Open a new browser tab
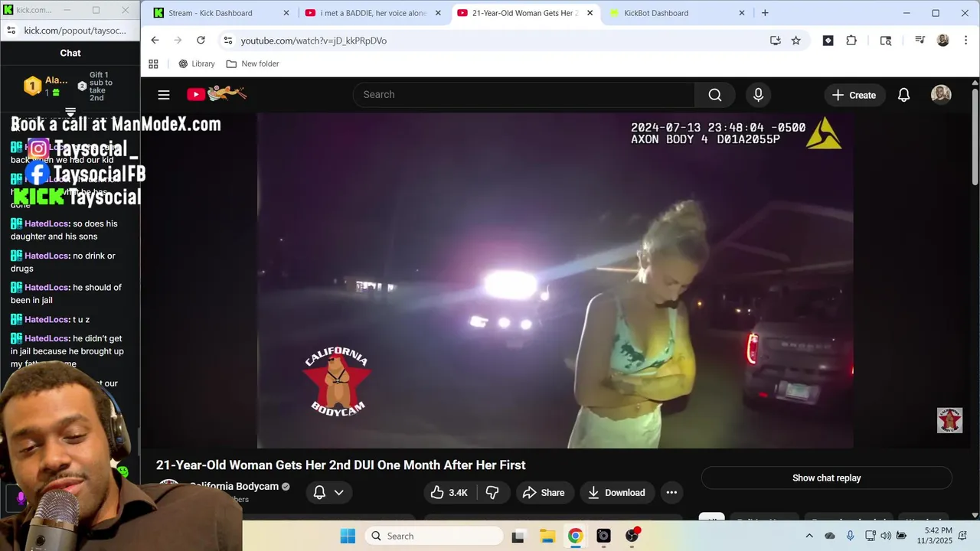 (765, 13)
